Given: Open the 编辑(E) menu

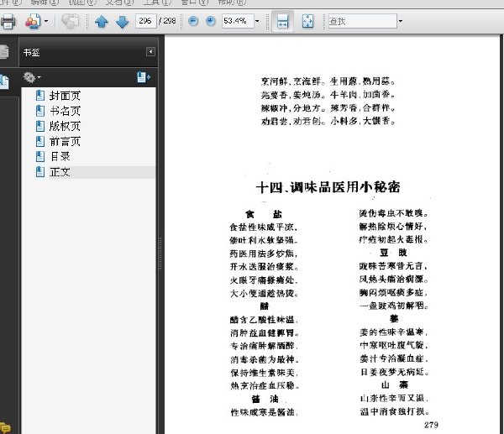Looking at the screenshot, I should tap(45, 3).
